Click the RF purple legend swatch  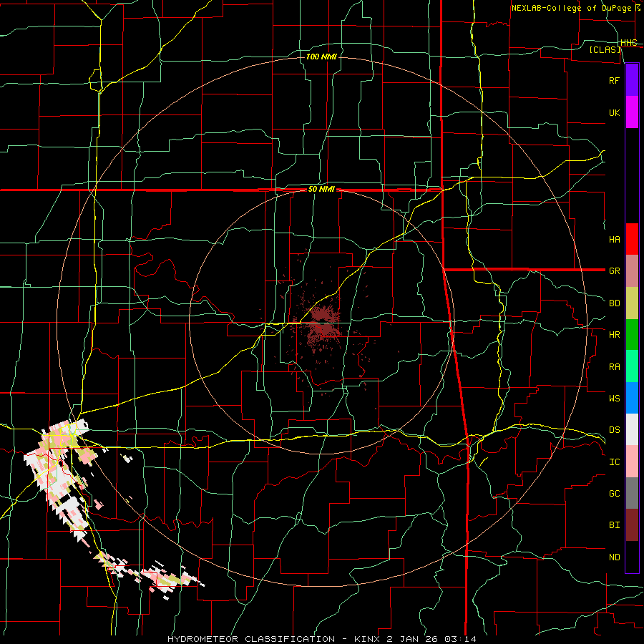[x=632, y=80]
